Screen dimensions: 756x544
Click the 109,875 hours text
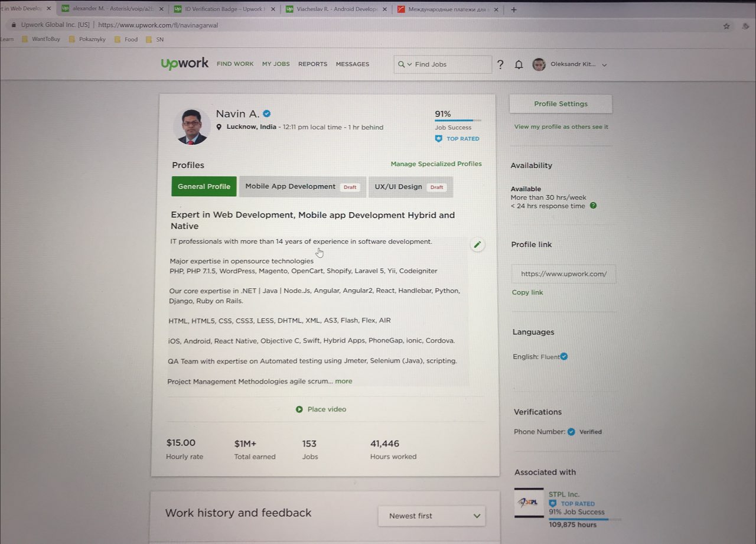573,525
